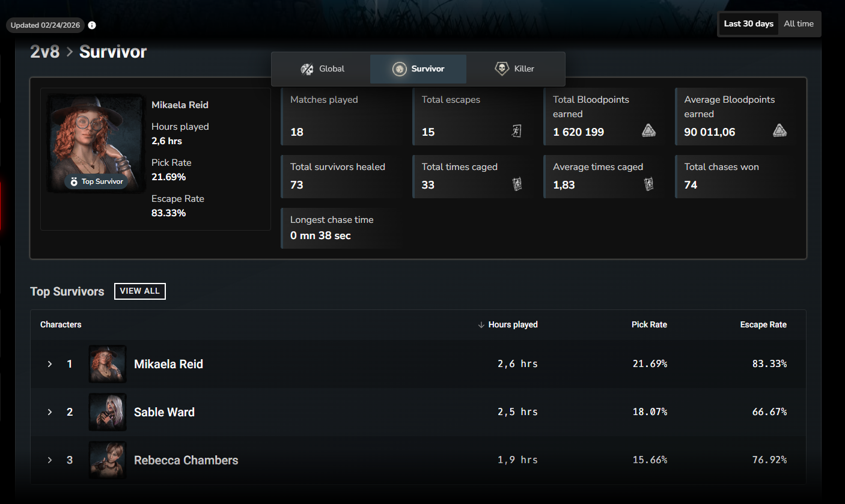This screenshot has width=845, height=504.
Task: Click the Mikaela Reid name in table
Action: point(168,364)
